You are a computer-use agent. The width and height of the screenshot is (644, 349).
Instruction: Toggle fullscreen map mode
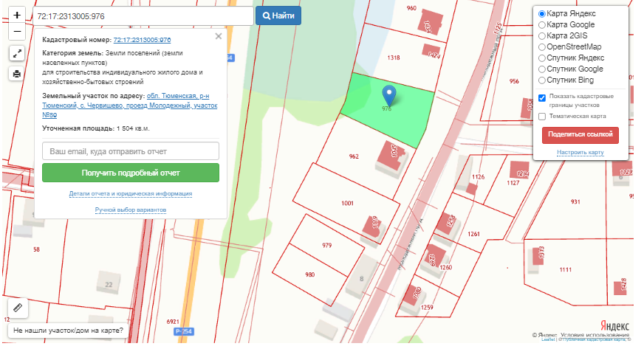tap(17, 53)
